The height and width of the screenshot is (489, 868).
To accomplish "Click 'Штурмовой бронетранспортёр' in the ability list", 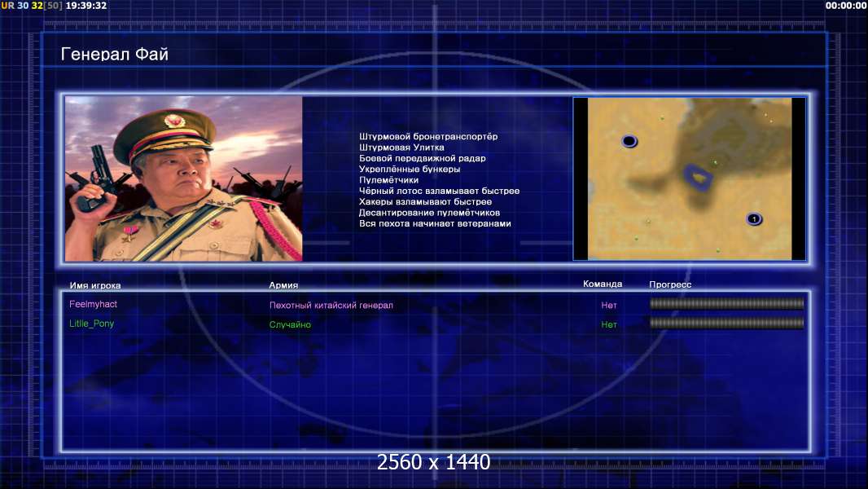I will tap(428, 136).
